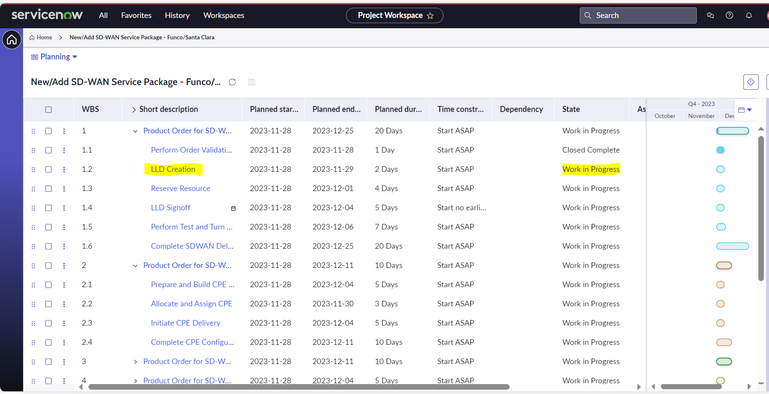The height and width of the screenshot is (394, 769).
Task: Open the History menu
Action: click(177, 16)
